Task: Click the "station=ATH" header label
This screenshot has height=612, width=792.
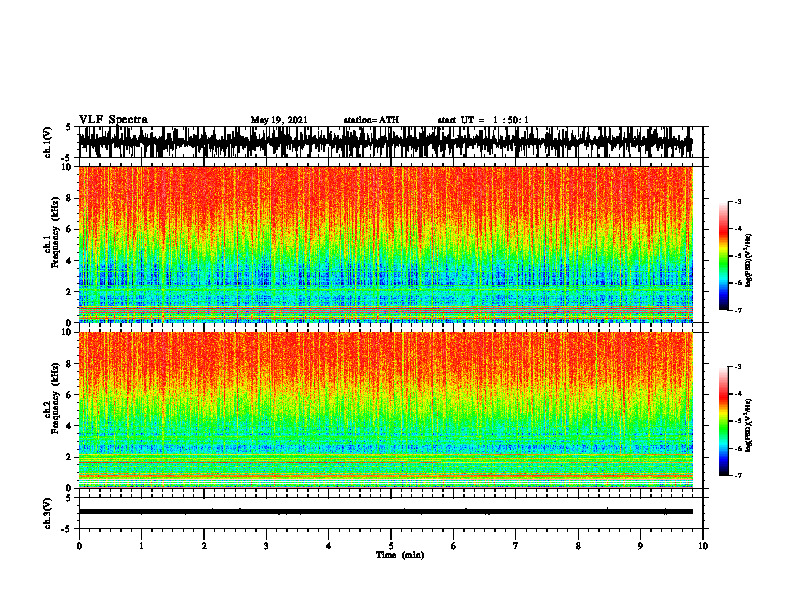Action: point(371,120)
